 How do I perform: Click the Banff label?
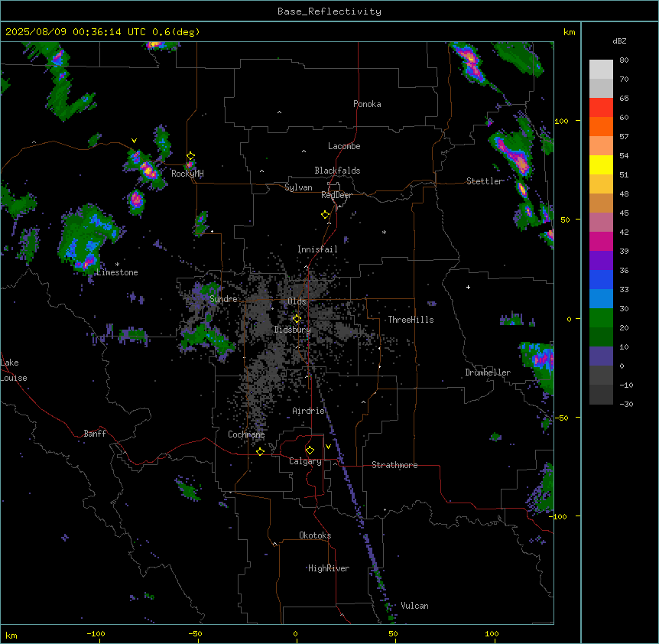coord(95,434)
